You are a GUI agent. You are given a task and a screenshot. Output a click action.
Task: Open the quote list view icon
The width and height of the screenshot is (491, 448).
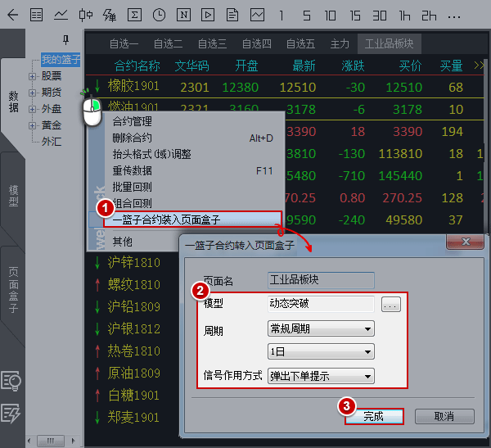pyautogui.click(x=37, y=15)
